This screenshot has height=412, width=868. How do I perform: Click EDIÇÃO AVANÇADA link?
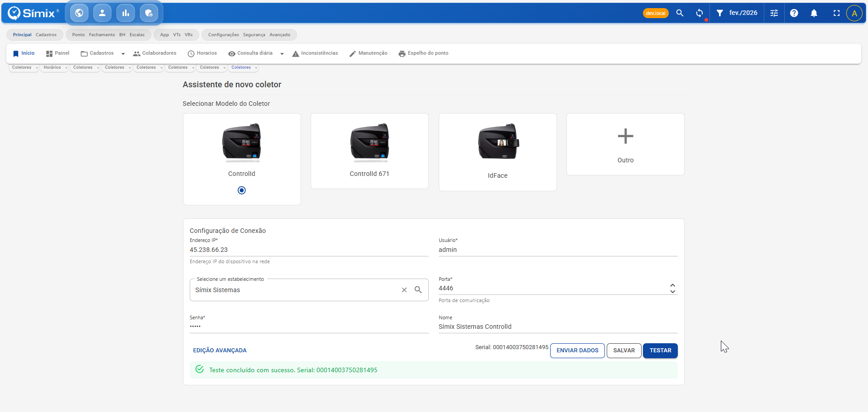tap(220, 350)
